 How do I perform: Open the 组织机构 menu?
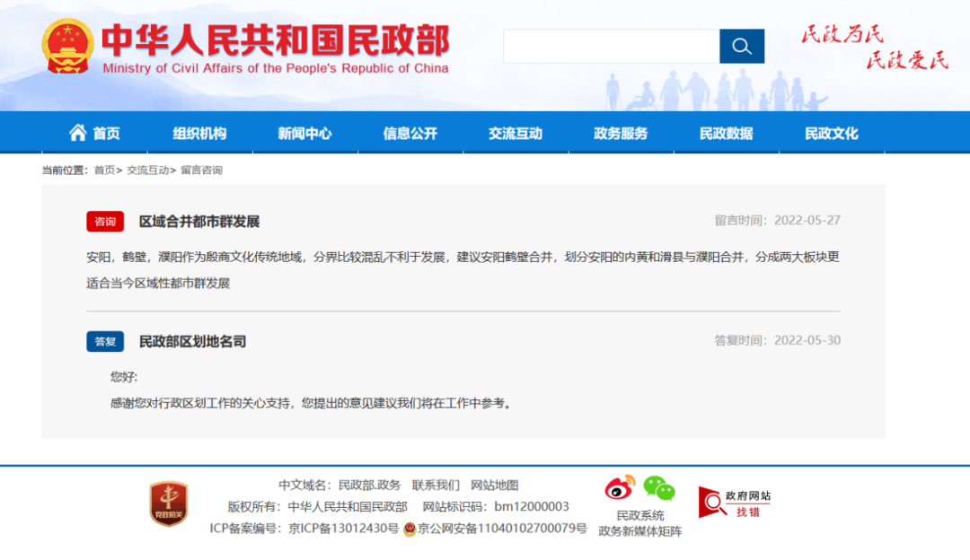coord(199,133)
